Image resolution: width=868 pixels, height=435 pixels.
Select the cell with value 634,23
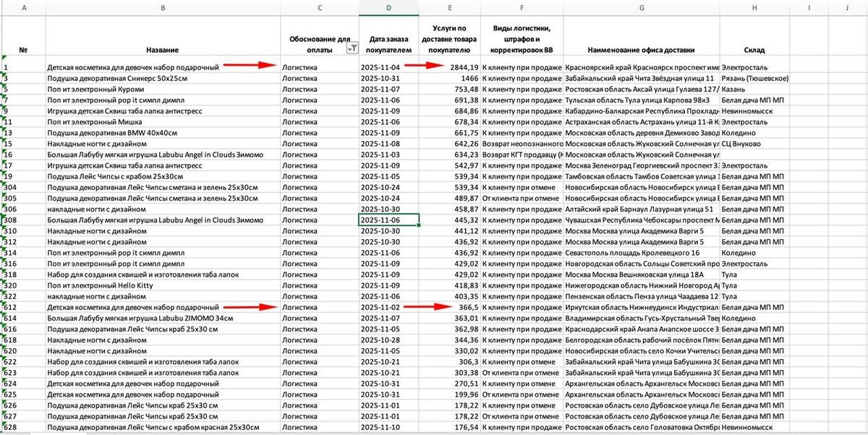pyautogui.click(x=449, y=154)
